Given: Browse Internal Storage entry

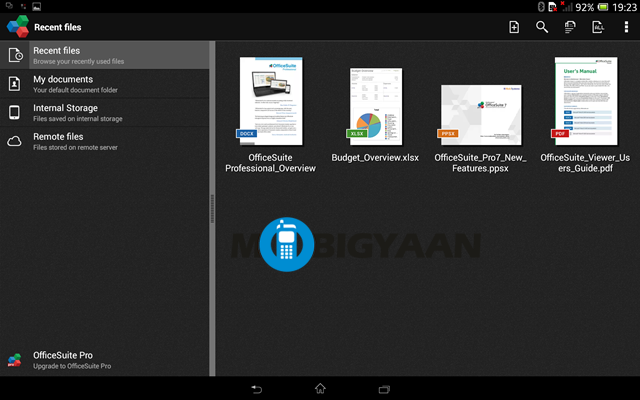Looking at the screenshot, I should pyautogui.click(x=104, y=112).
